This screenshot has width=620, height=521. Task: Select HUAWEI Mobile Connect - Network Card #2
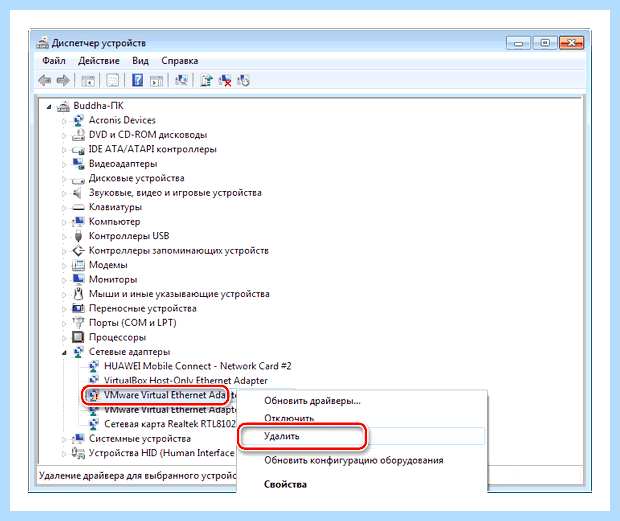click(197, 366)
